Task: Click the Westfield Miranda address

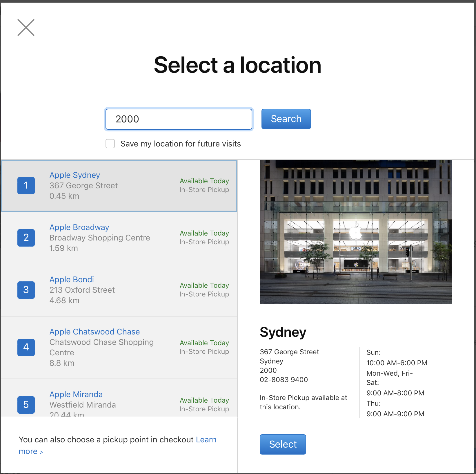Action: [83, 405]
